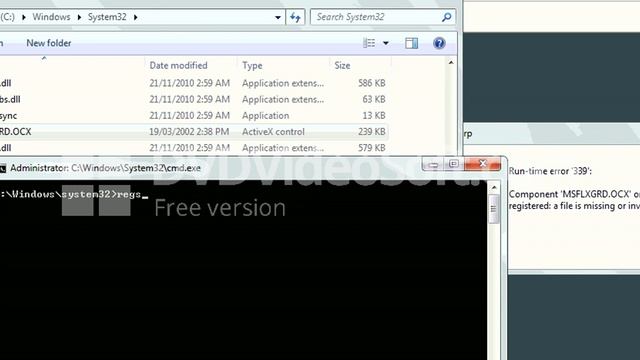
Task: Change view using the view-list icon
Action: 369,43
